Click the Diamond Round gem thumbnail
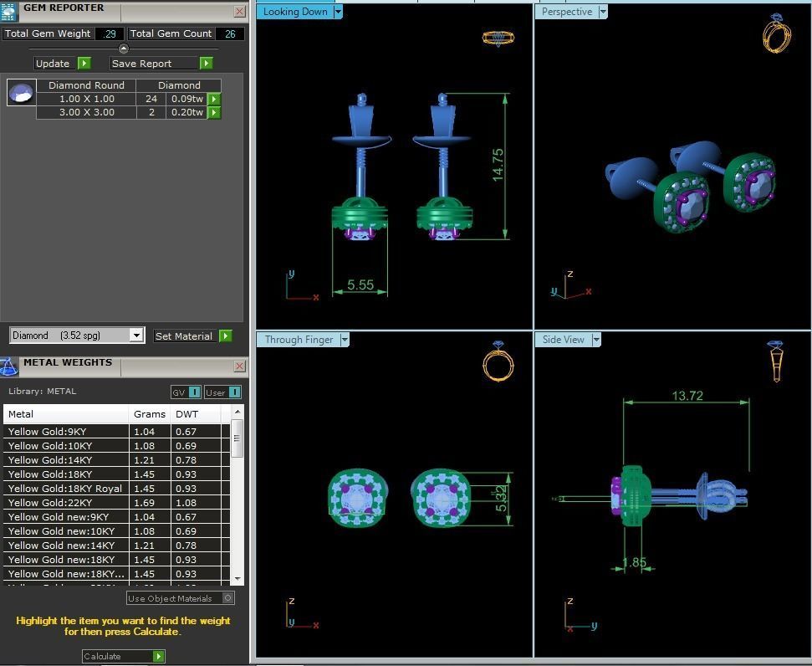Viewport: 812px width, 666px height. coord(21,92)
